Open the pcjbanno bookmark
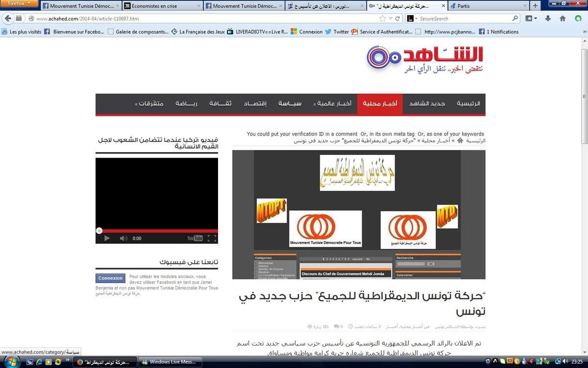Image resolution: width=588 pixels, height=368 pixels. (445, 32)
